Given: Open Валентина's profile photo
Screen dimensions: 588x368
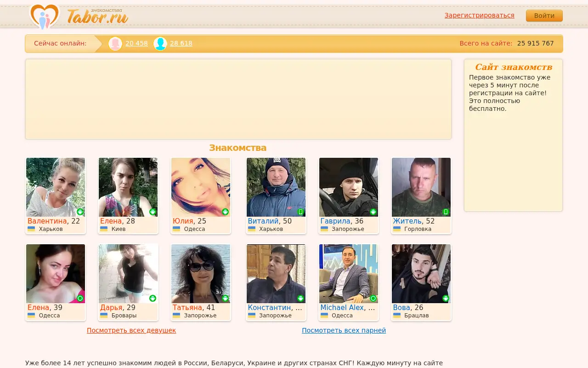Looking at the screenshot, I should (x=56, y=187).
